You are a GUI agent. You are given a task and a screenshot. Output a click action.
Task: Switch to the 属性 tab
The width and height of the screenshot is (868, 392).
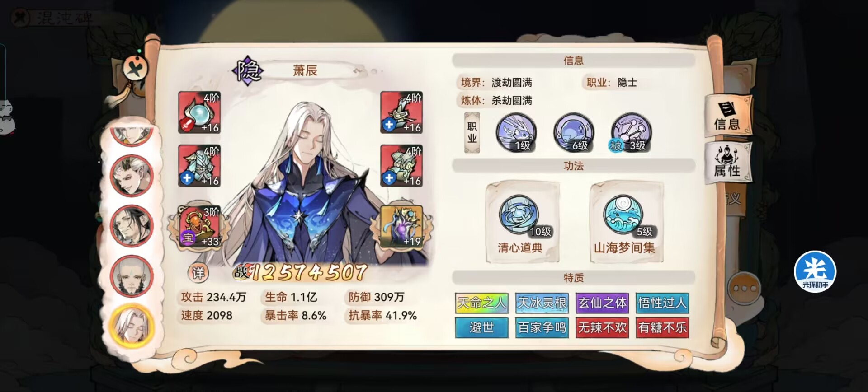pos(727,163)
